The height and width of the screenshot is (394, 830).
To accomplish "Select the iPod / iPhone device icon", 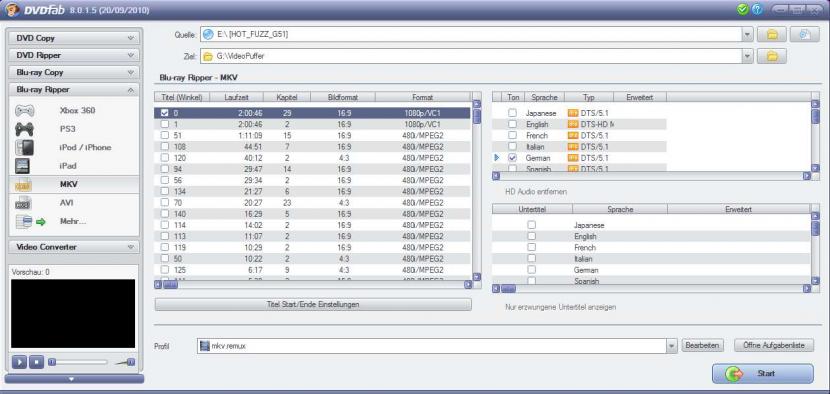I will pos(24,148).
